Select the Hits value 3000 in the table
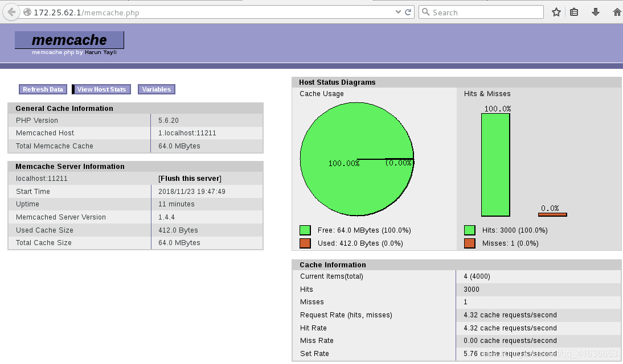 tap(471, 289)
